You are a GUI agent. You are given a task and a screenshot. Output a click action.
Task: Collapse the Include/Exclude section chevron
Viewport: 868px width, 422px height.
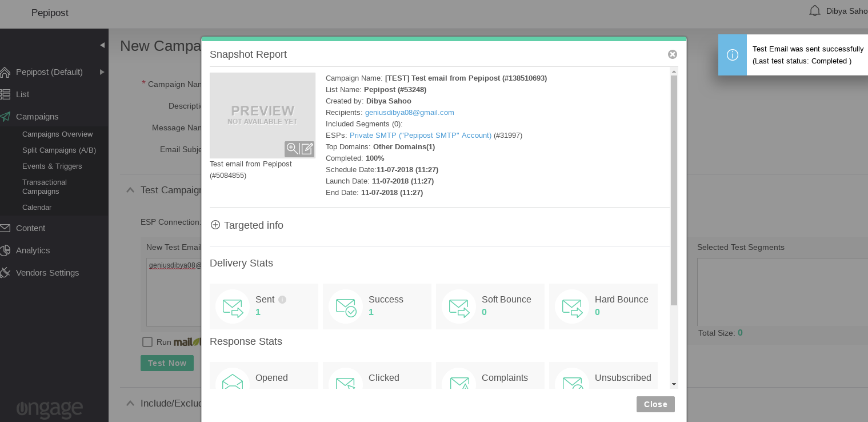[x=130, y=403]
